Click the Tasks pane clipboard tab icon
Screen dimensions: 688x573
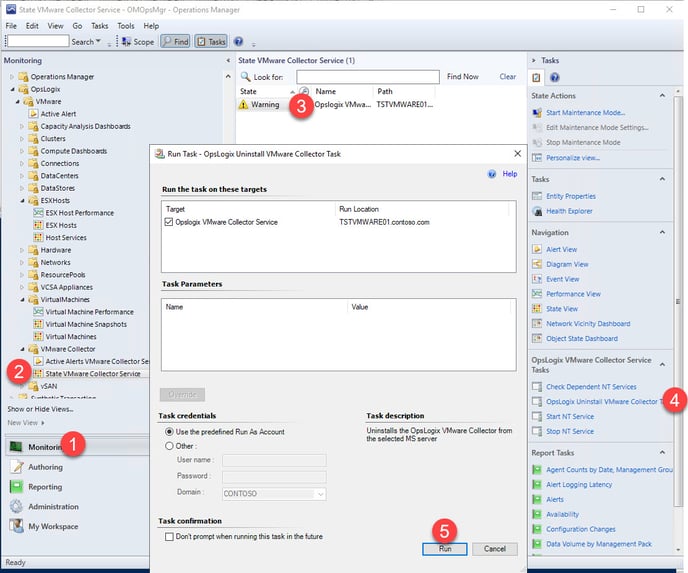(x=536, y=78)
